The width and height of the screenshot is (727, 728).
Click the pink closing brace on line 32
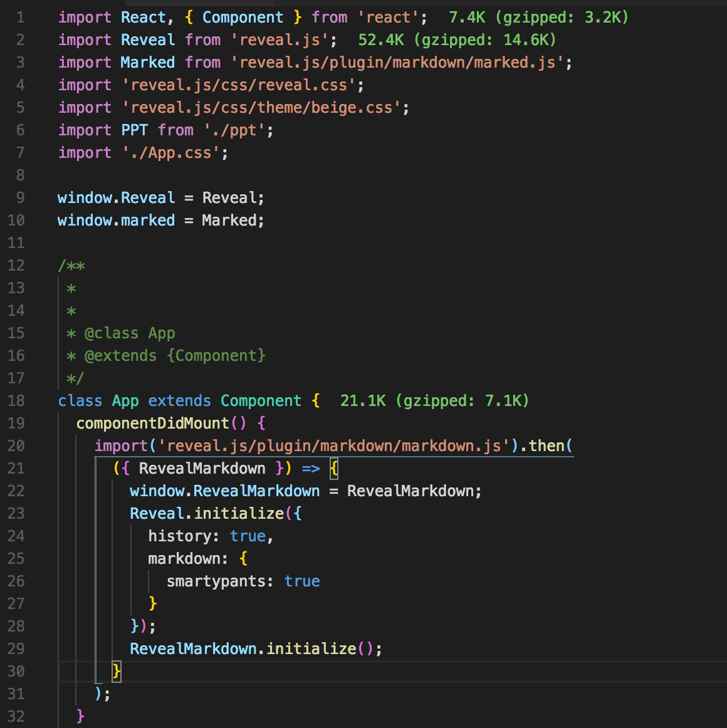(x=80, y=716)
